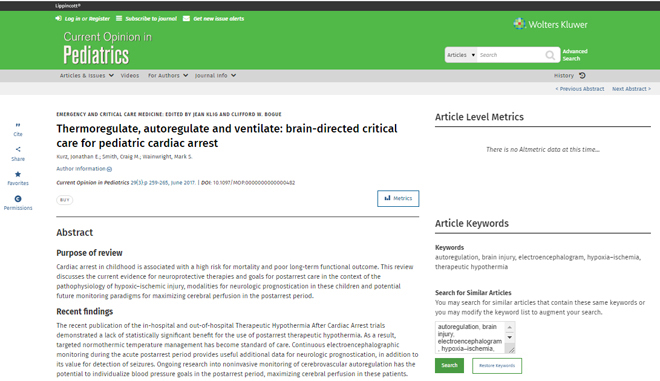Click Log in or Register link
The image size is (660, 381).
[x=87, y=19]
